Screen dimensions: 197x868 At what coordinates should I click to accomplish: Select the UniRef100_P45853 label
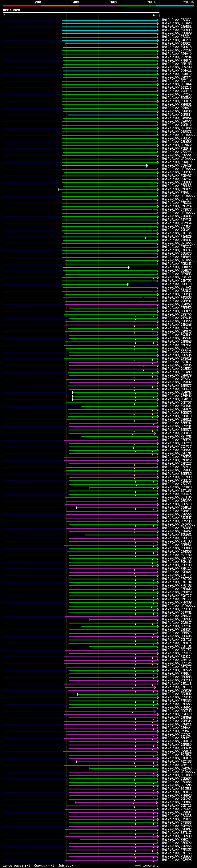point(176,297)
